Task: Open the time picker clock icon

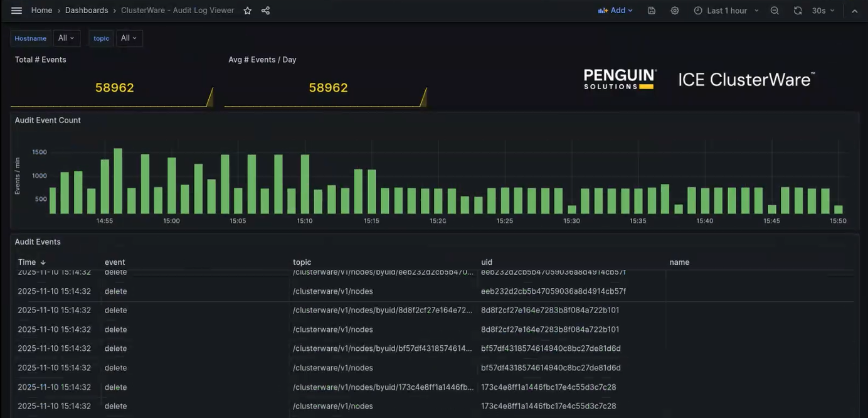Action: 697,10
